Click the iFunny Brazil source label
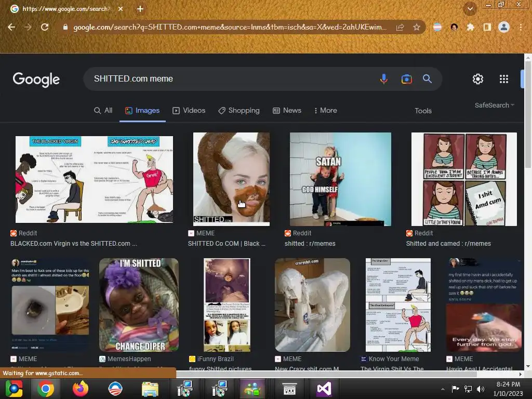Viewport: 532px width, 399px height. 211,359
